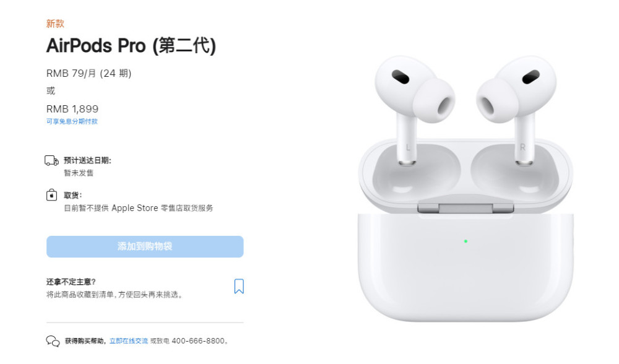Click the green status light on the case
The height and width of the screenshot is (364, 619).
pyautogui.click(x=466, y=241)
